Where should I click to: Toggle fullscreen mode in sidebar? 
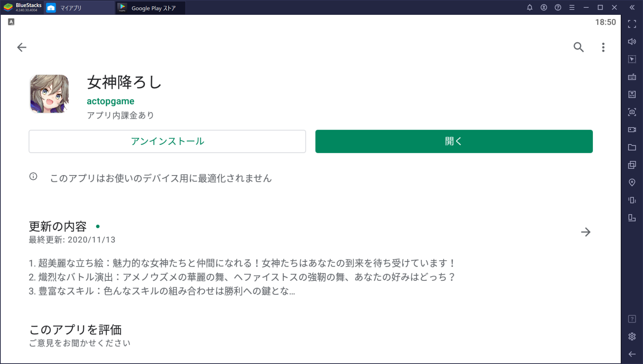(632, 24)
